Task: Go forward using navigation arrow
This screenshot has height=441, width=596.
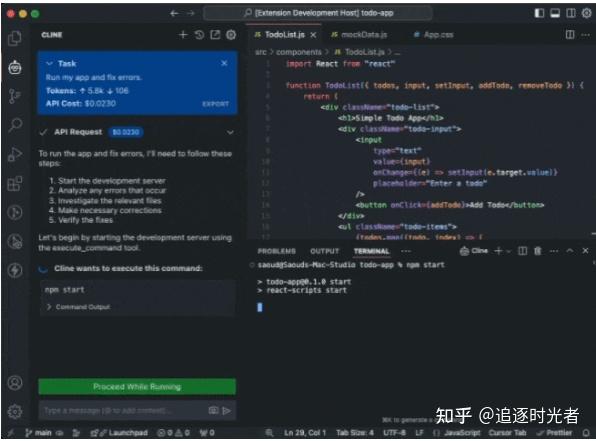Action: (190, 13)
